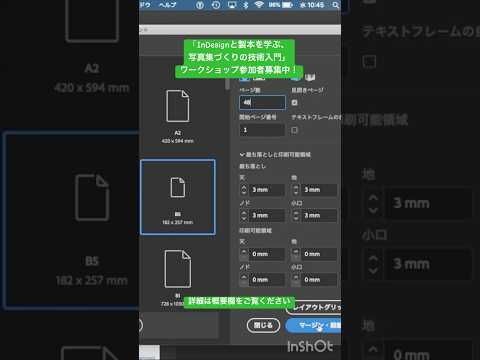
Task: Click the Wi-Fi status icon
Action: (x=259, y=5)
